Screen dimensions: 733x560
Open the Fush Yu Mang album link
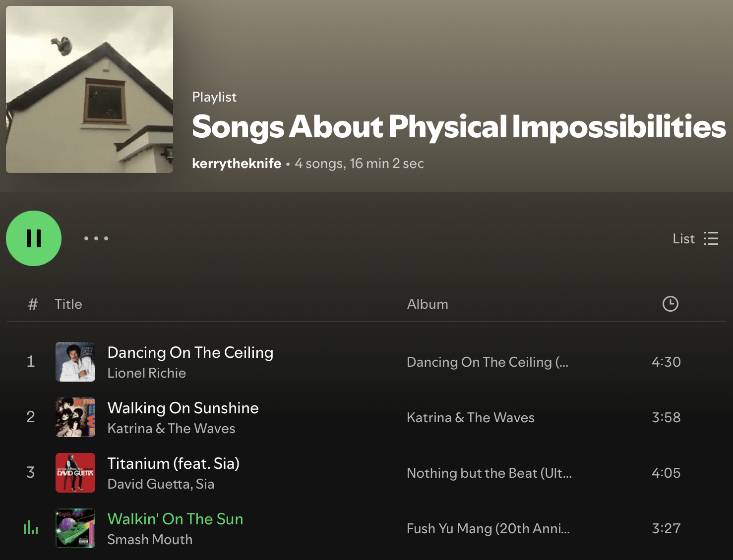(488, 529)
